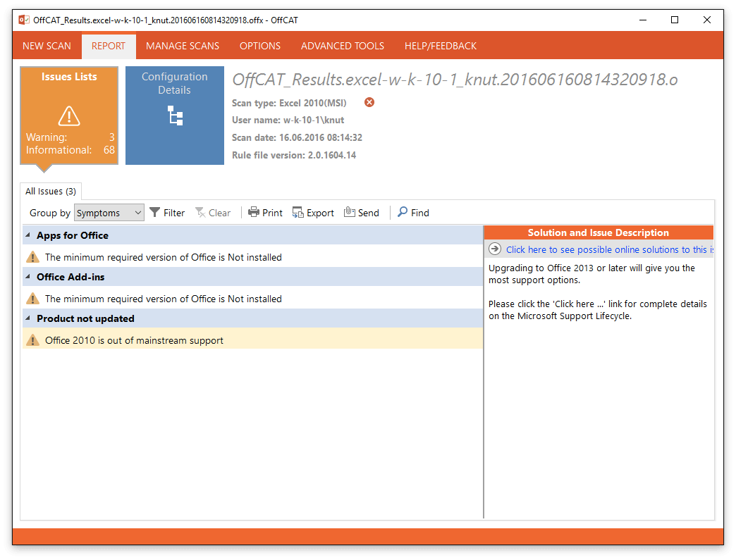
Task: Select the Apps for Office group header
Action: [252, 235]
